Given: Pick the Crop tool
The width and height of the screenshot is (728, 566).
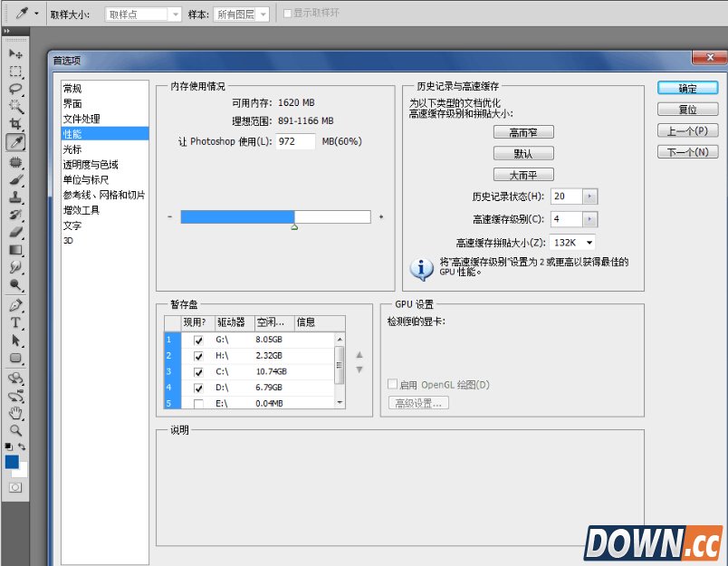Looking at the screenshot, I should coord(14,121).
